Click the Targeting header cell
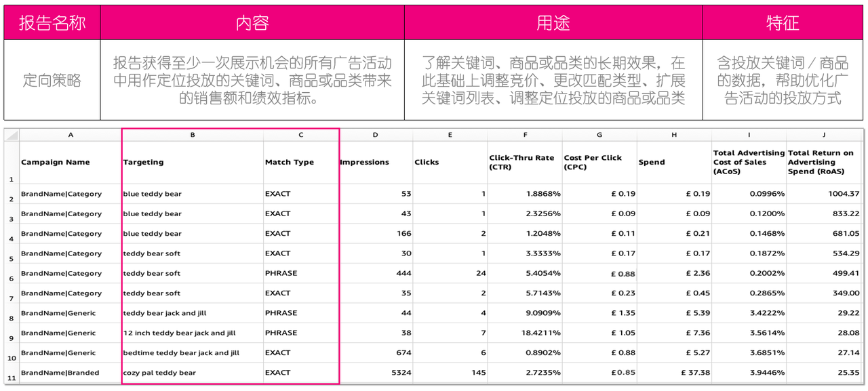The image size is (868, 391). coord(193,163)
